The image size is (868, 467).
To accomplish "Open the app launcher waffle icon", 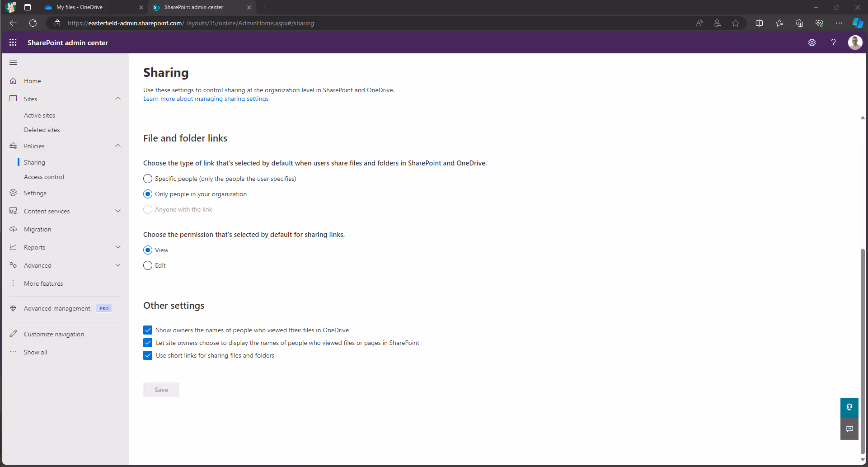I will 13,42.
